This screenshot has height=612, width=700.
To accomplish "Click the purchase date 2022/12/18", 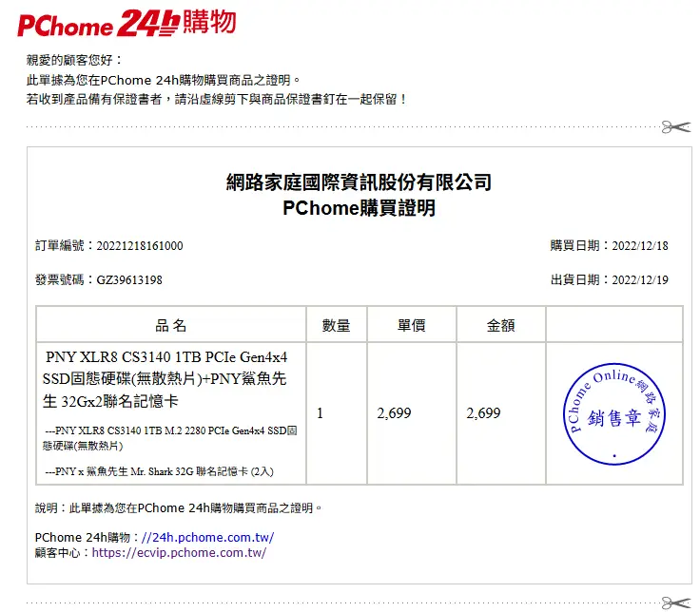I will click(639, 246).
